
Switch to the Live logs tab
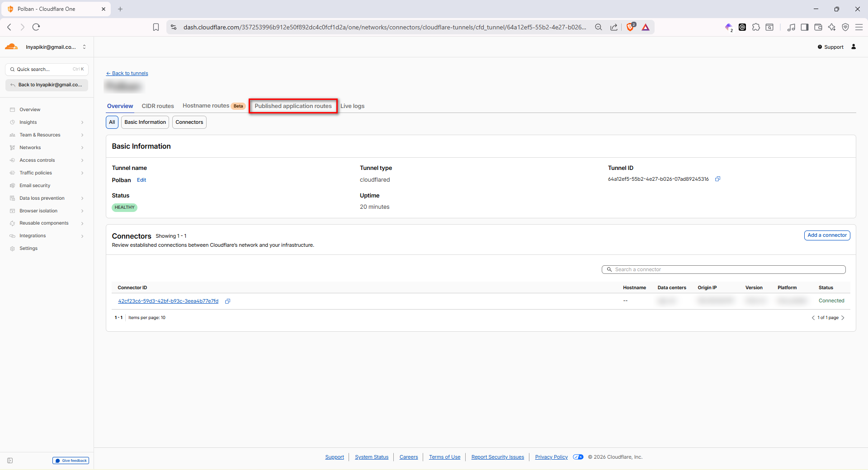coord(353,106)
